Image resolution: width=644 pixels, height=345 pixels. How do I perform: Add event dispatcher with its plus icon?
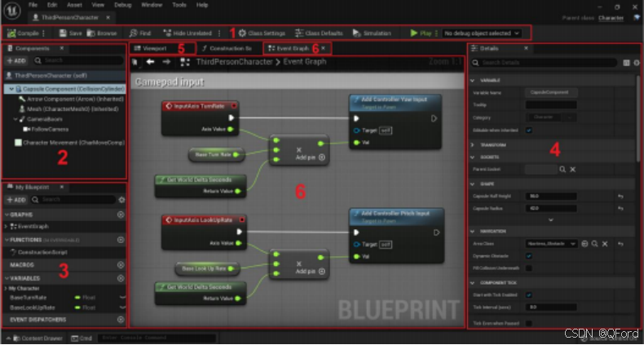coord(121,320)
